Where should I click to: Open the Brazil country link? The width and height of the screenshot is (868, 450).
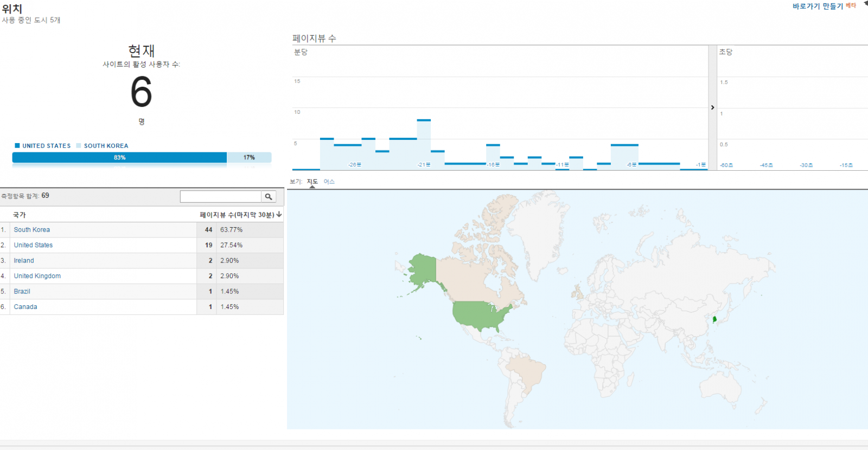pyautogui.click(x=22, y=292)
